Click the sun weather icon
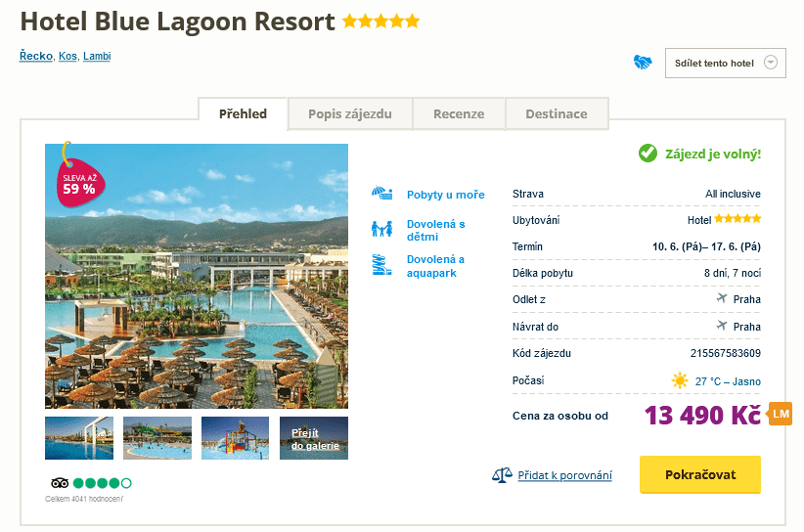Viewport: 804px width, 532px height. (x=680, y=380)
